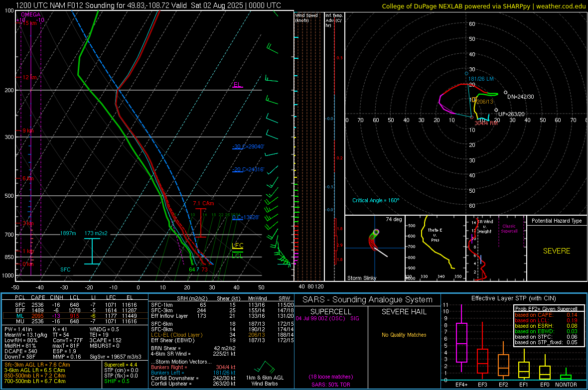Click the Potential Hazard Type heading
Viewport: 588px width, 390px height.
[x=557, y=221]
